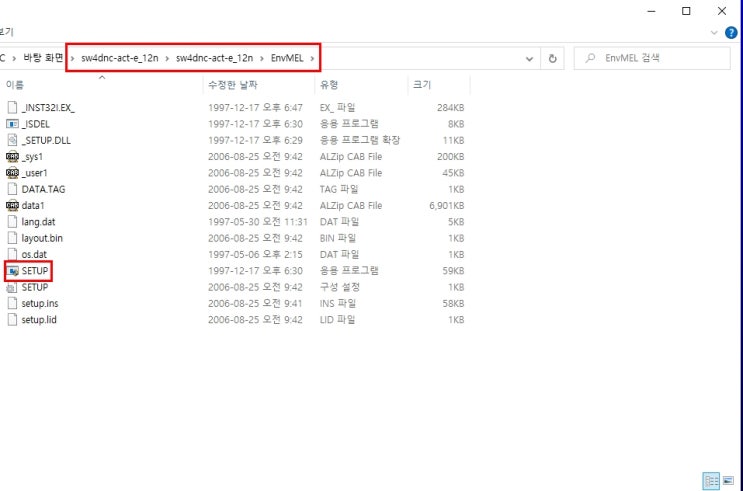Click the 2006-08-25 오전 9:41 date cell
The width and height of the screenshot is (743, 491).
click(x=255, y=303)
